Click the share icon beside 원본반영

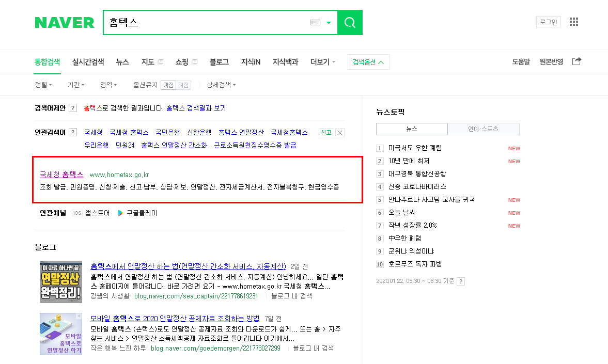(576, 61)
